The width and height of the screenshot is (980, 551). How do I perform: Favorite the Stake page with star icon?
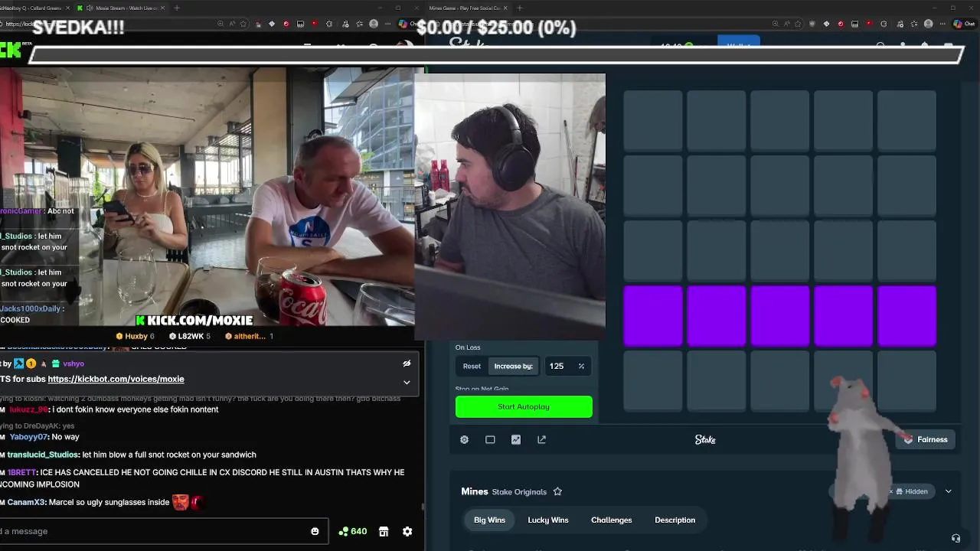pos(798,24)
